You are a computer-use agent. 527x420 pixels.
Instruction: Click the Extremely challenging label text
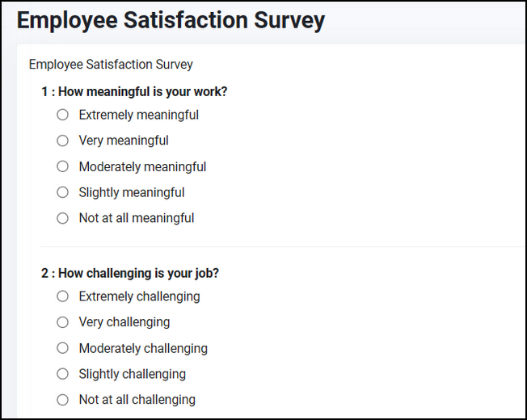(139, 296)
